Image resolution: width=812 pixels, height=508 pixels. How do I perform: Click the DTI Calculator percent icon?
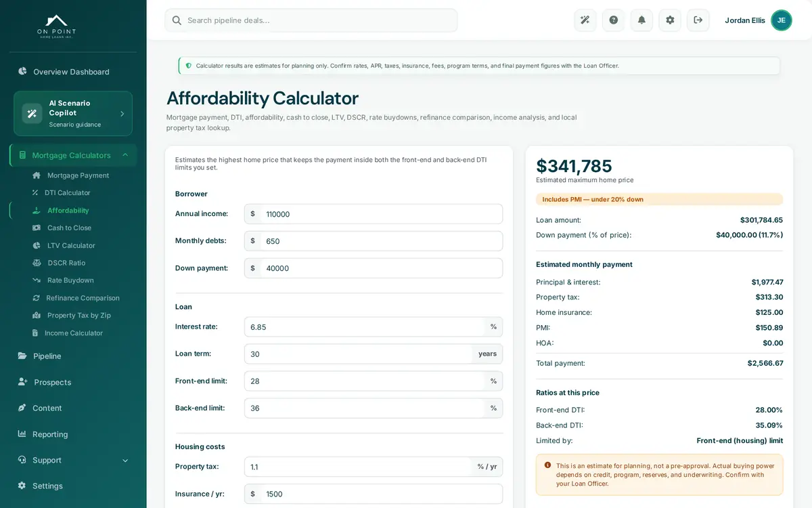35,193
